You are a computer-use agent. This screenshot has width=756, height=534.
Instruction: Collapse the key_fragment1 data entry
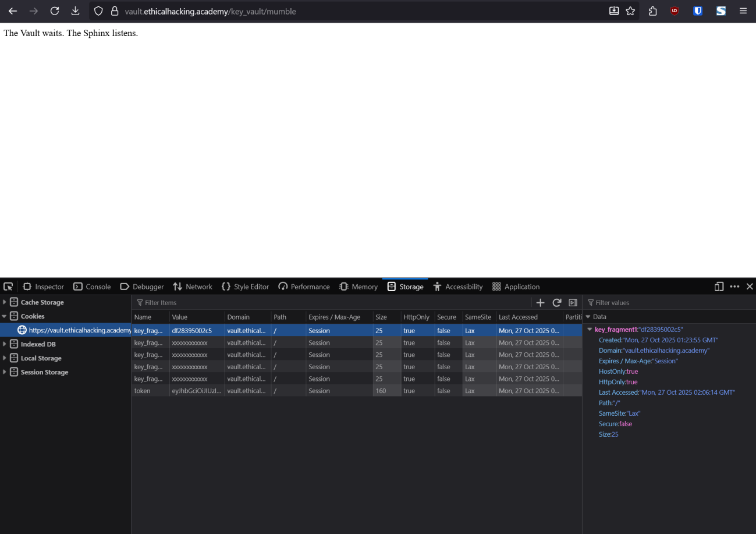[590, 330]
